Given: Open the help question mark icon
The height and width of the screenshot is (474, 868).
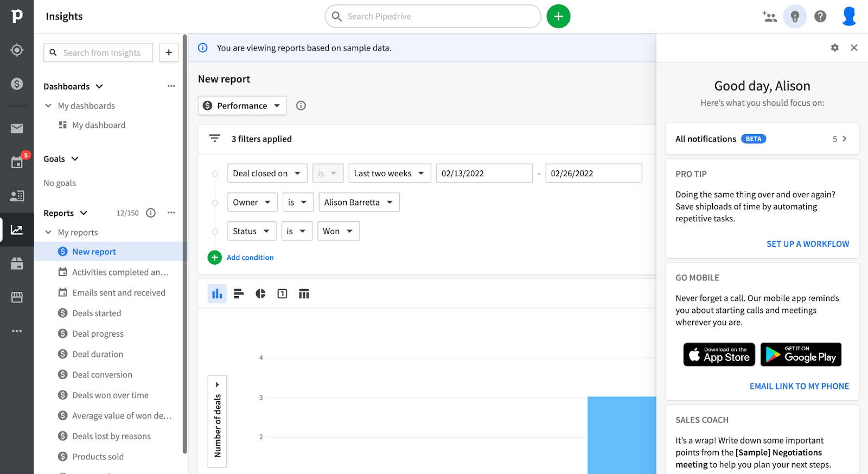Looking at the screenshot, I should pos(820,16).
